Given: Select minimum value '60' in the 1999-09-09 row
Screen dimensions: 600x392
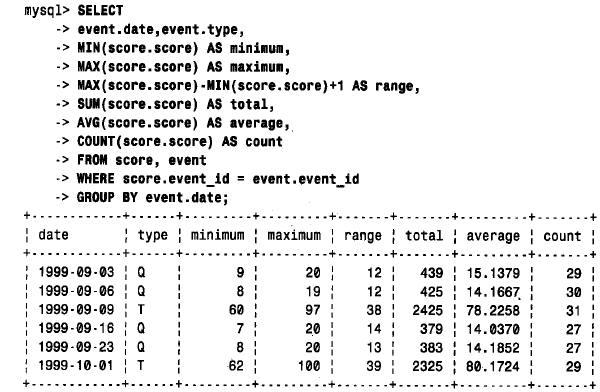Looking at the screenshot, I should pyautogui.click(x=236, y=310).
